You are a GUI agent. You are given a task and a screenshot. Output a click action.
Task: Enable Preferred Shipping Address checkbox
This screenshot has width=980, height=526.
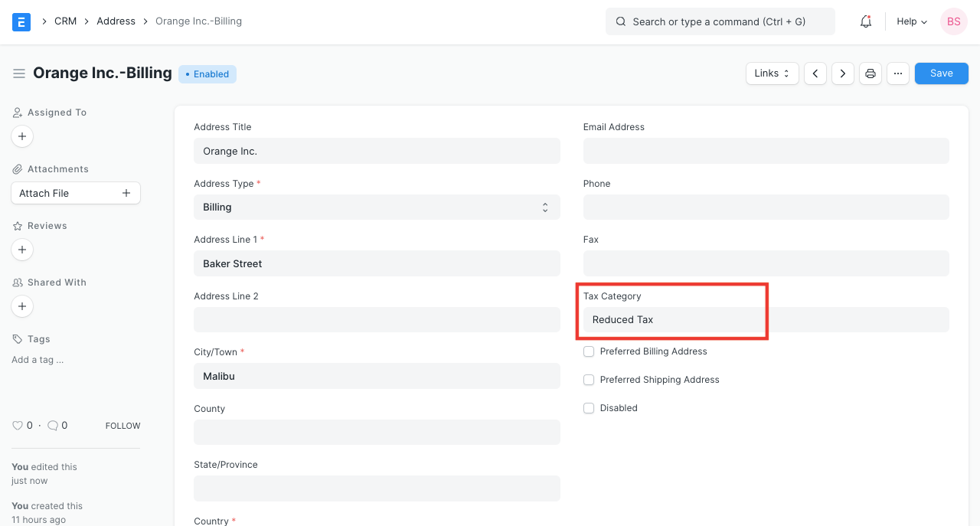[x=589, y=380]
